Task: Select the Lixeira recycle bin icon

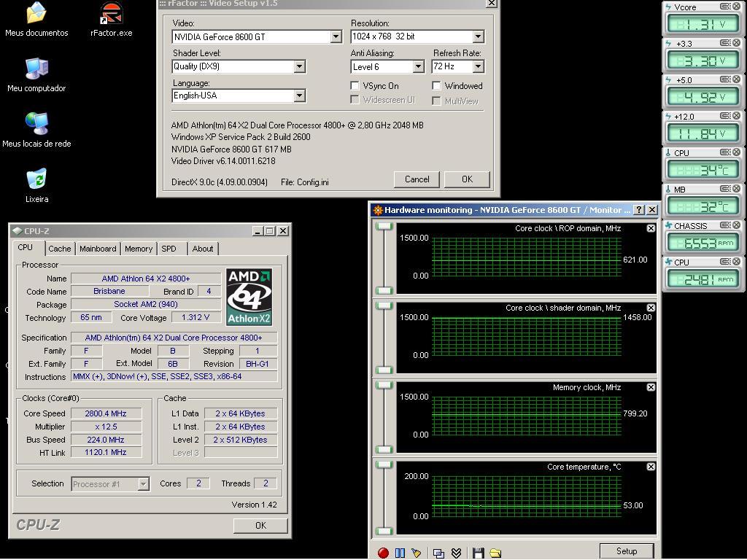Action: pos(36,186)
